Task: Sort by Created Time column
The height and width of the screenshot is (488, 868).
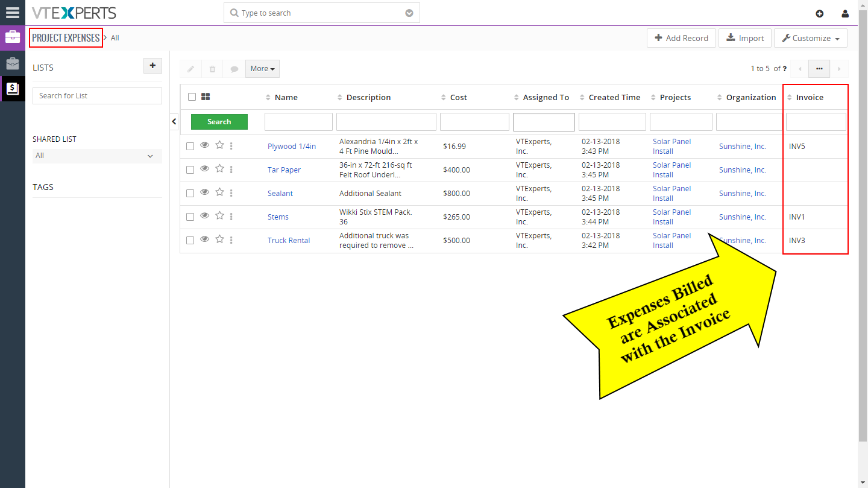Action: [614, 97]
